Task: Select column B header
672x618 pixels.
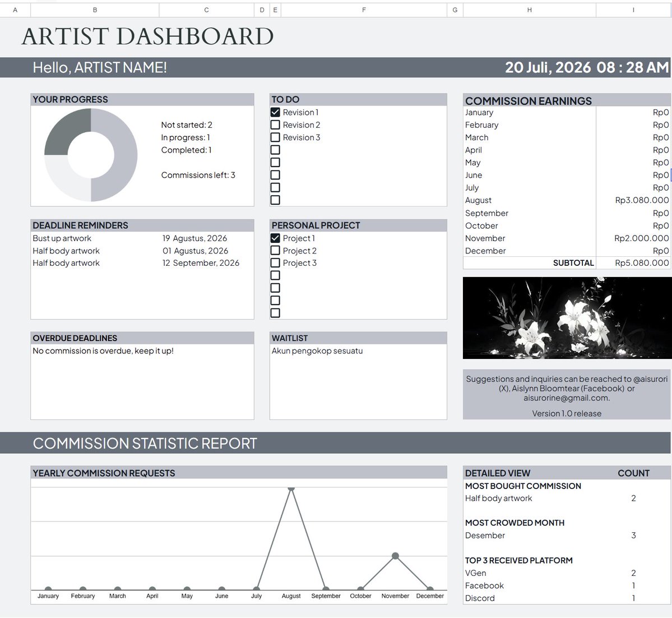Action: point(95,10)
